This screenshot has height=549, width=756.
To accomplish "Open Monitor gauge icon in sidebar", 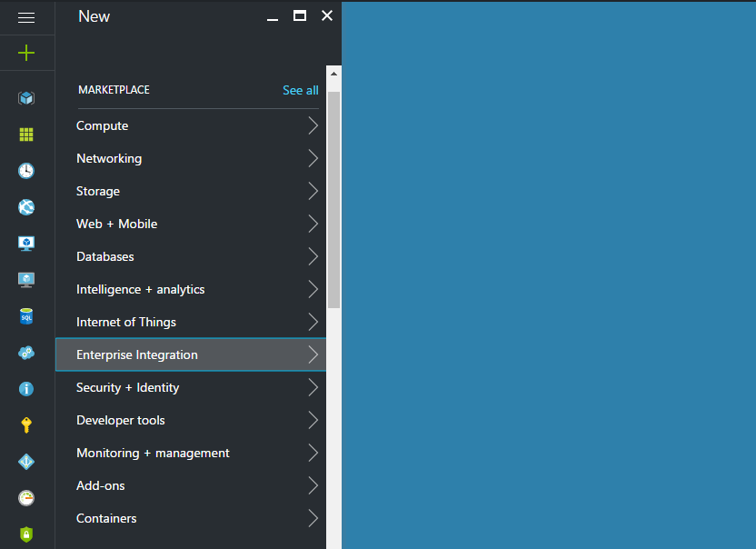I will point(26,498).
